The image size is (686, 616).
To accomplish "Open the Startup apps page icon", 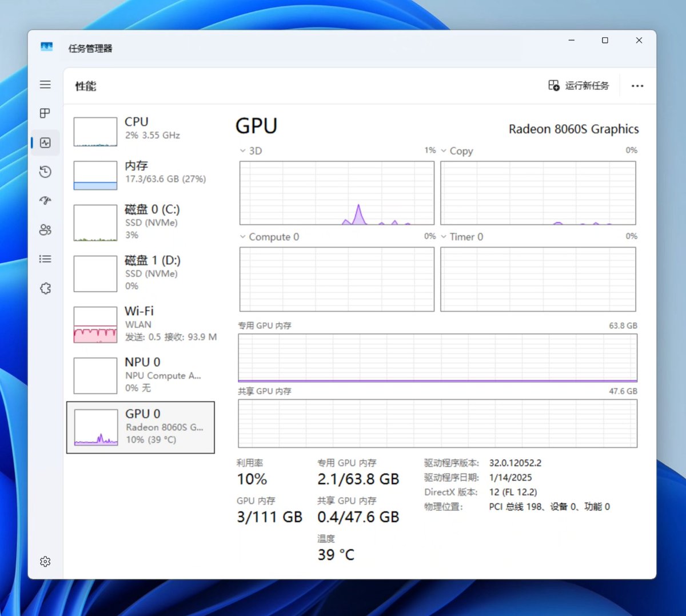I will pyautogui.click(x=45, y=200).
